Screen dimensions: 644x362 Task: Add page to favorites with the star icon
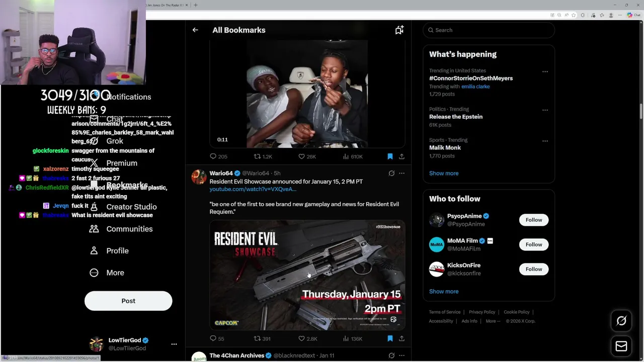(574, 15)
